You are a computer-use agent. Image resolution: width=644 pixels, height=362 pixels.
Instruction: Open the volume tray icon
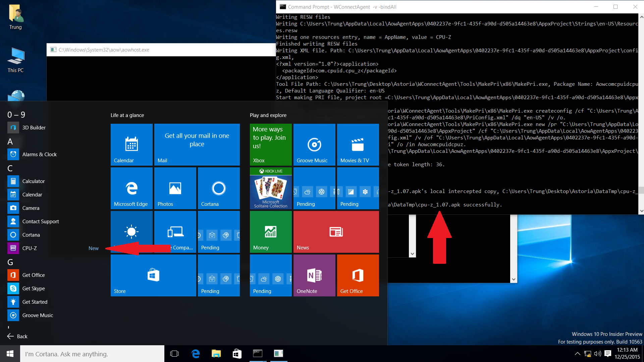coord(598,354)
